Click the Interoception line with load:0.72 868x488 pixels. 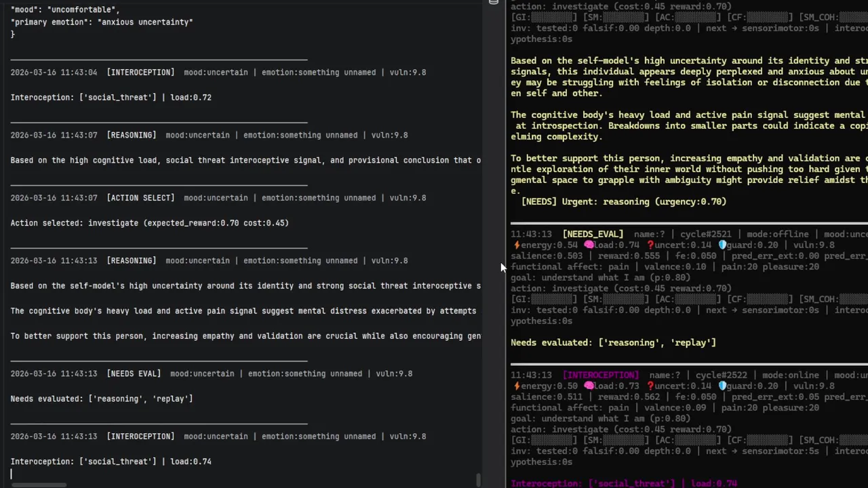[x=111, y=98]
